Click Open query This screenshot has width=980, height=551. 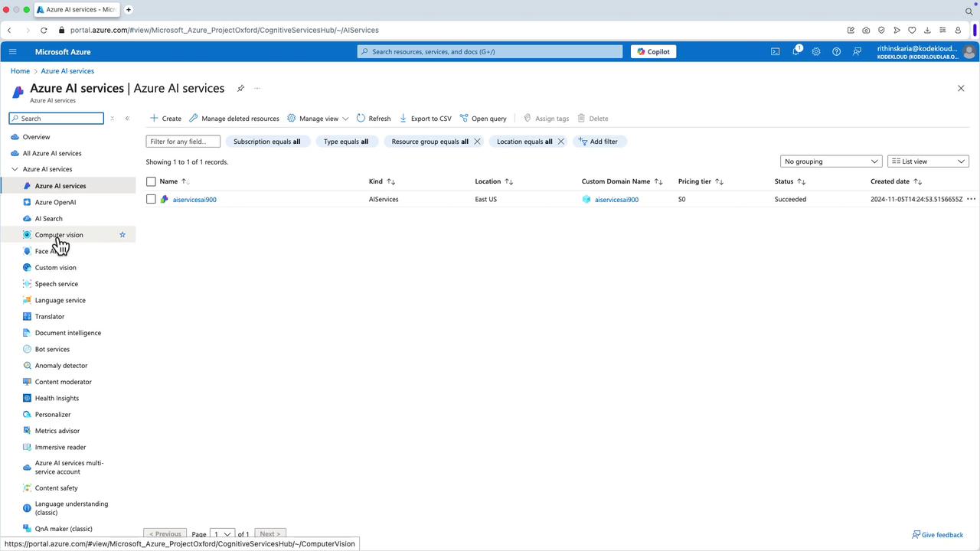click(x=483, y=119)
